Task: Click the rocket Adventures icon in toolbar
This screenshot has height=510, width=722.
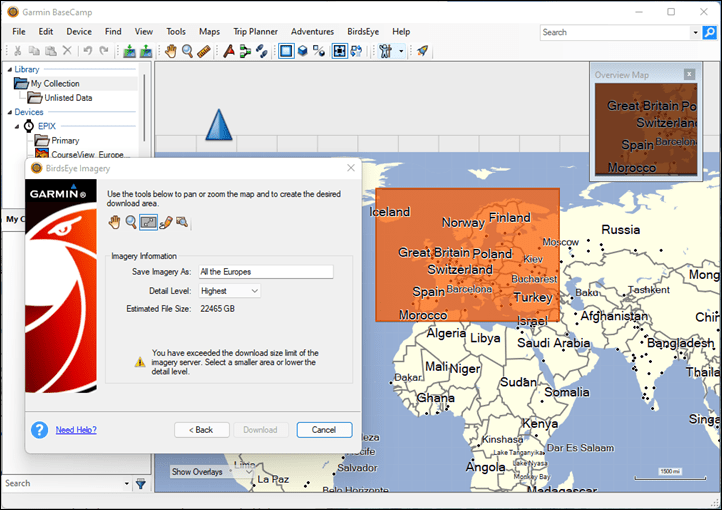Action: coord(422,51)
